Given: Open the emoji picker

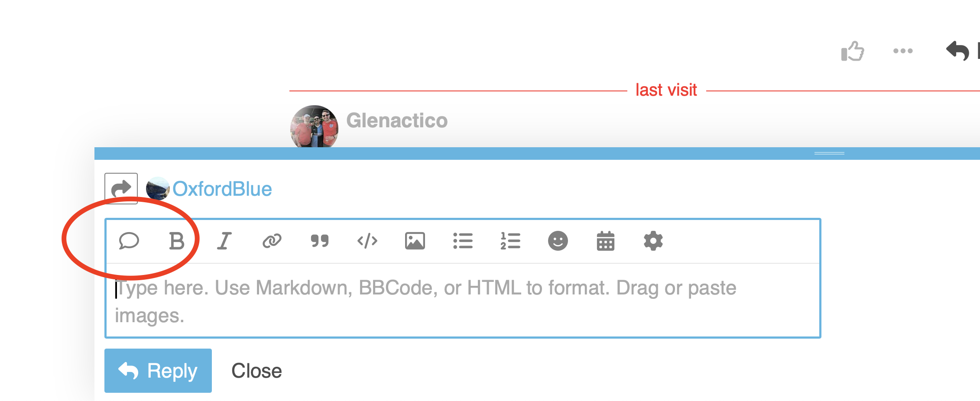Looking at the screenshot, I should 558,241.
